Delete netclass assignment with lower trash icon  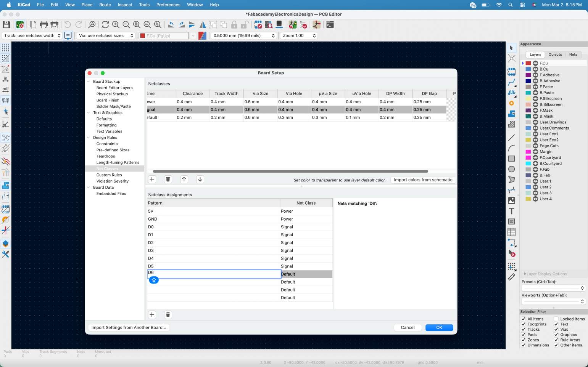(168, 315)
